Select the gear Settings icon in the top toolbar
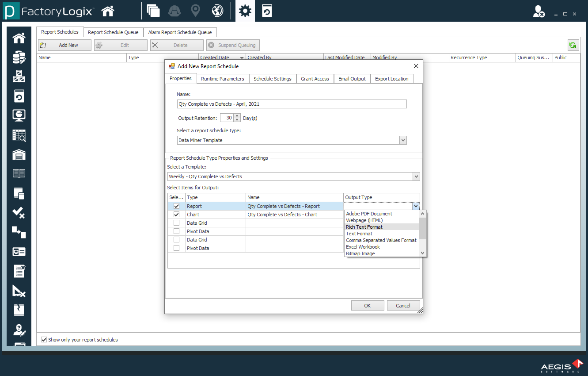This screenshot has height=376, width=588. [245, 11]
